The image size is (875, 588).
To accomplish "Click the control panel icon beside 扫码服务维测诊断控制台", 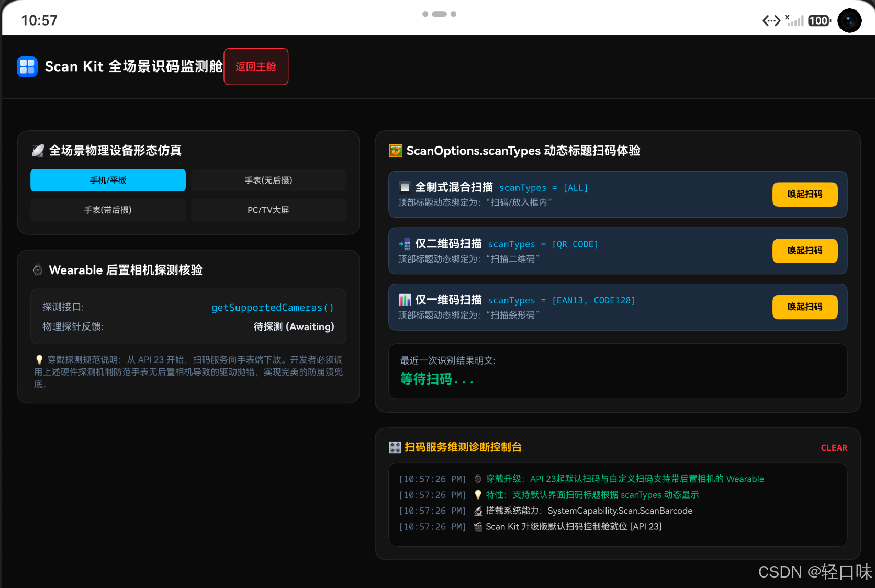I will [395, 447].
